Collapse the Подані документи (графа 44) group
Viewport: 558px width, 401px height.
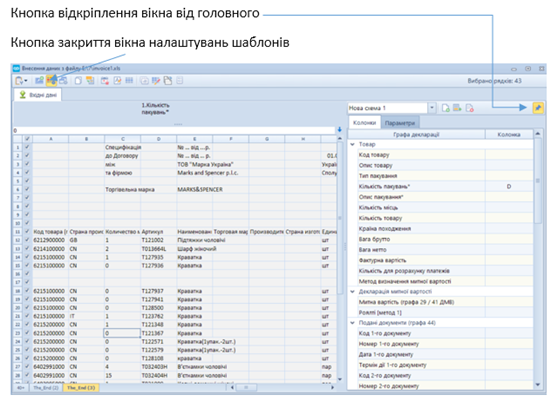pyautogui.click(x=352, y=323)
